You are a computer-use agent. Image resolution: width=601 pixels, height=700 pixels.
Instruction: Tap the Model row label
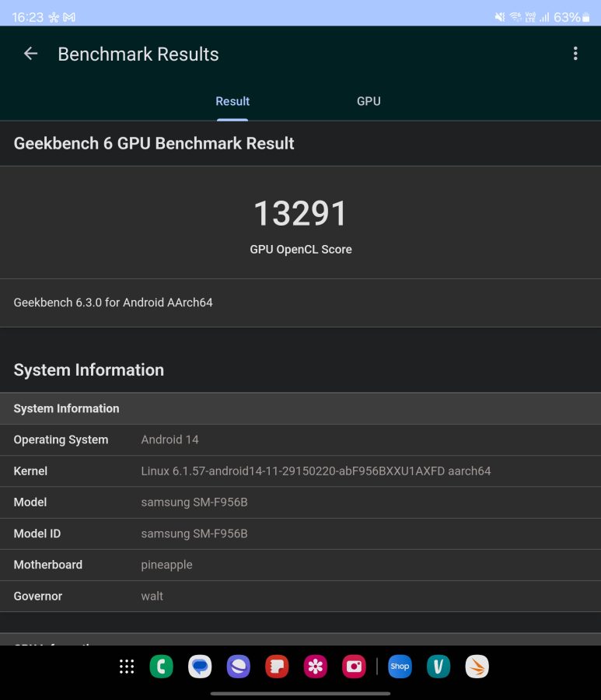(30, 502)
